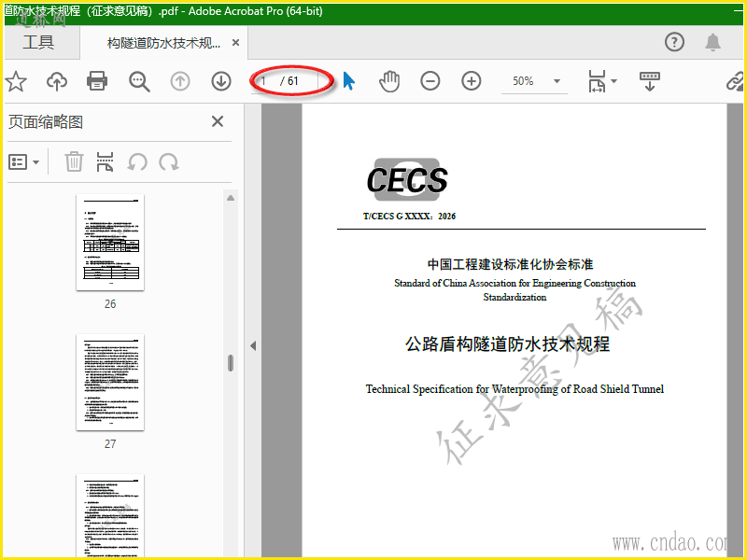Click the / 61 total pages text
This screenshot has height=560, width=747.
click(x=289, y=81)
